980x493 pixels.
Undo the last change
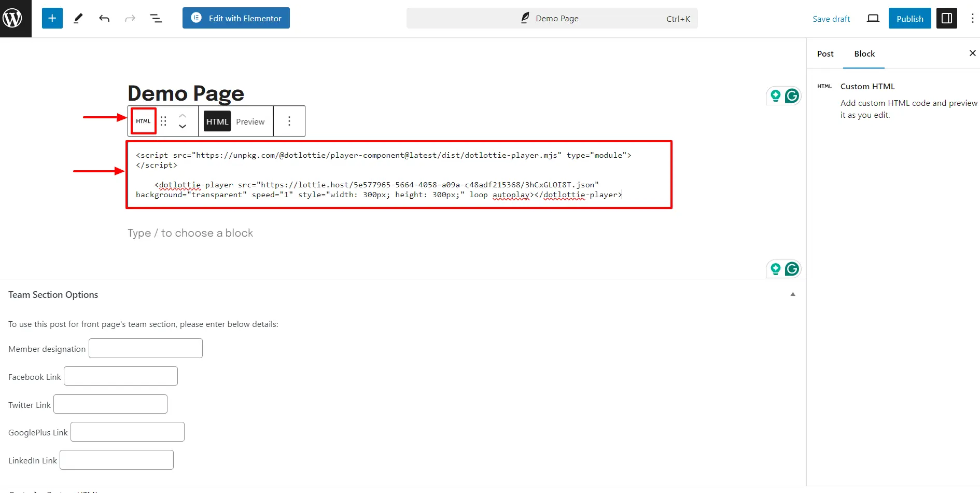(104, 18)
